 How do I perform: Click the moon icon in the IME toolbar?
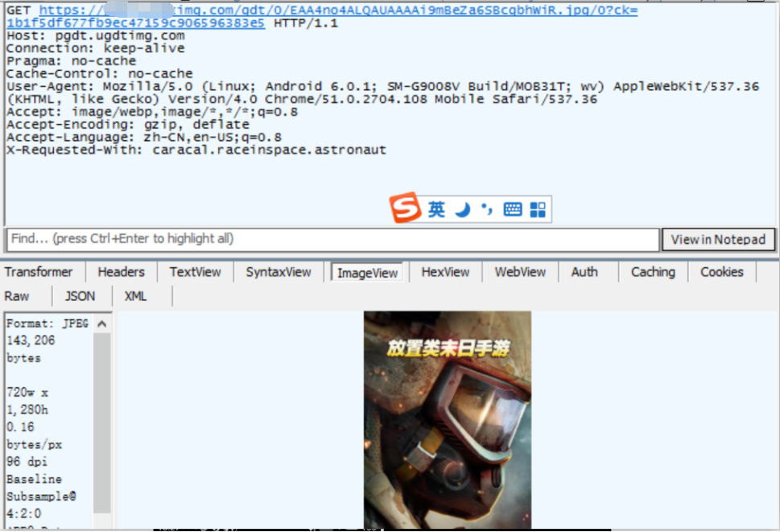(x=463, y=209)
